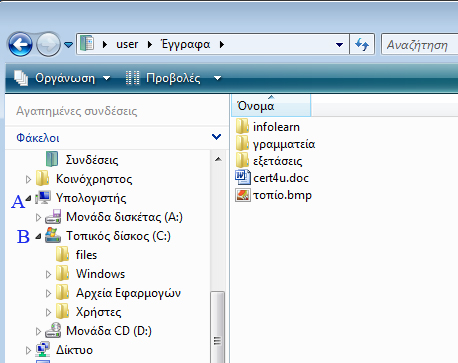Expand the Δίκτυο network node
Viewport: 458px width, 363px height.
point(28,350)
